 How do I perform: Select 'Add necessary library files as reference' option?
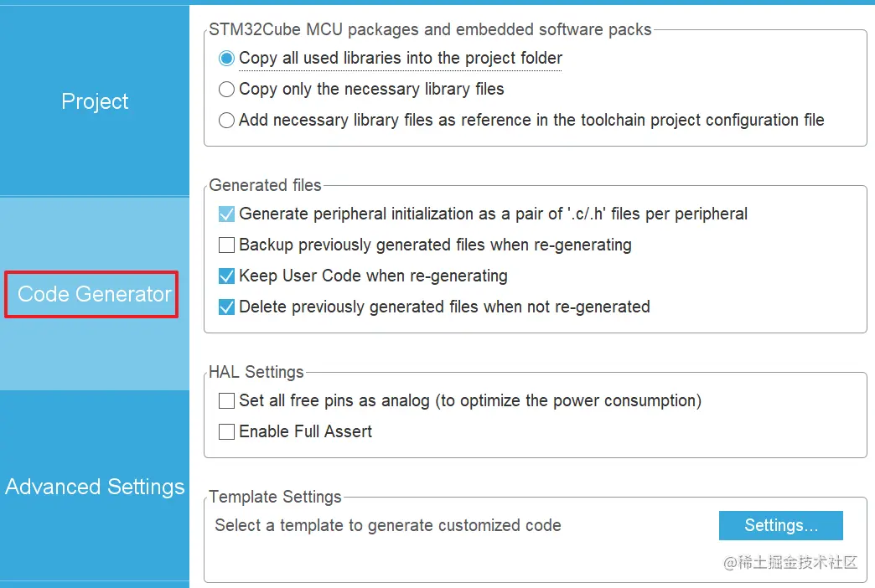[225, 120]
